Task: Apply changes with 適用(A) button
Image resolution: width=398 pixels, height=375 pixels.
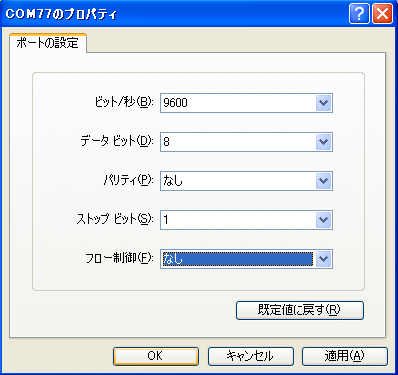Action: (345, 356)
